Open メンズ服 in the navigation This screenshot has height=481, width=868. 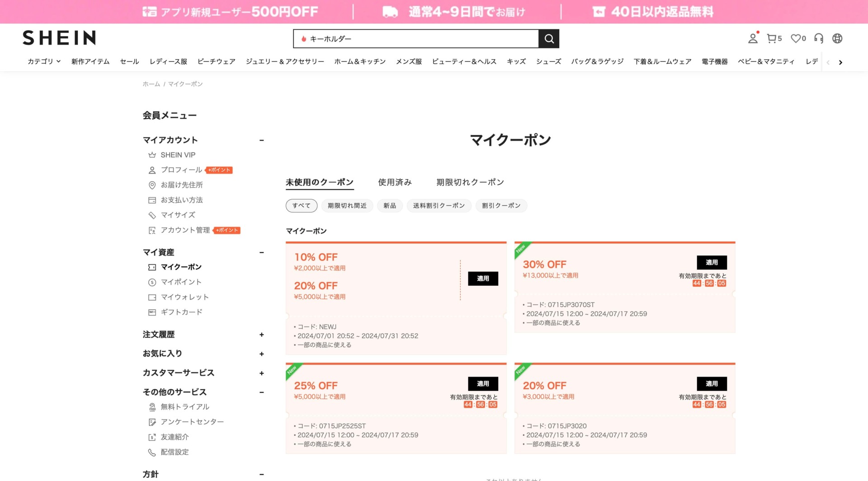[409, 61]
